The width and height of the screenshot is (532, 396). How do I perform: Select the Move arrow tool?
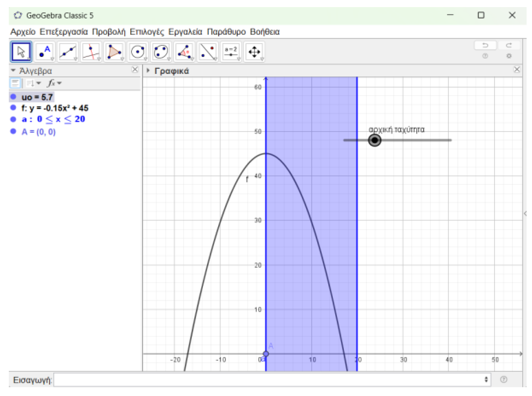[x=21, y=52]
